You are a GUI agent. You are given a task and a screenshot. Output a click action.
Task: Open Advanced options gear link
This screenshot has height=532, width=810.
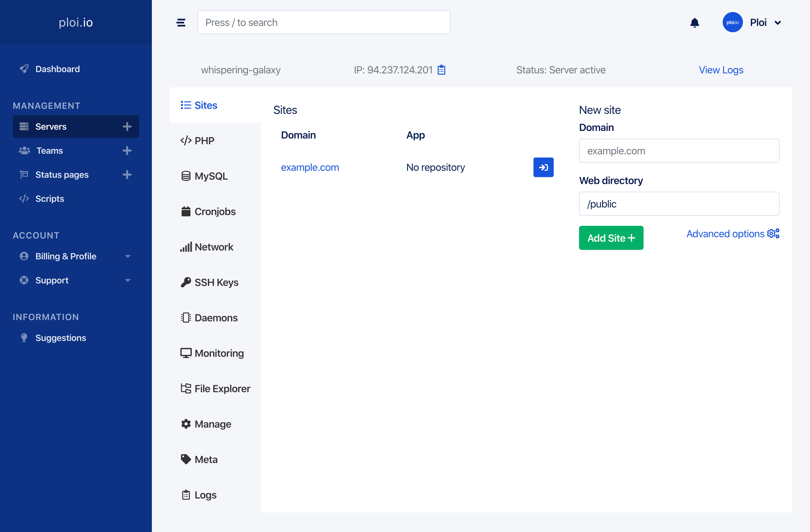(x=732, y=234)
